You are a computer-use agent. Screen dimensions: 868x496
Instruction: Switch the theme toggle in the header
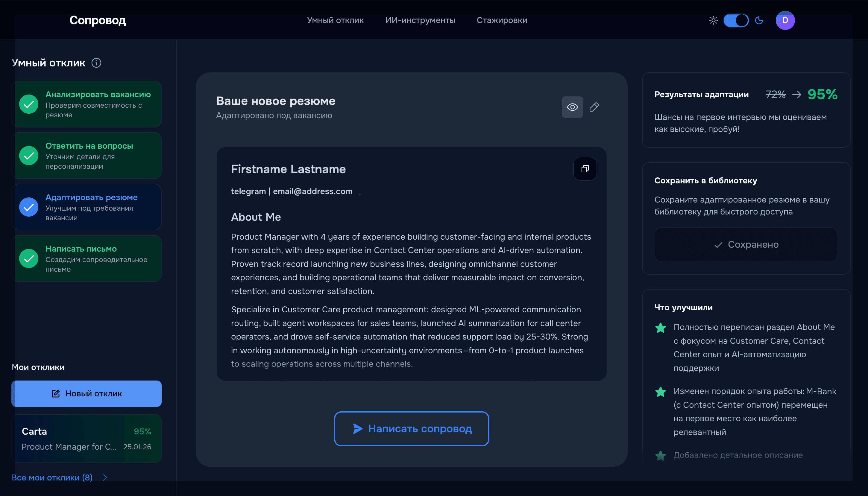(736, 20)
